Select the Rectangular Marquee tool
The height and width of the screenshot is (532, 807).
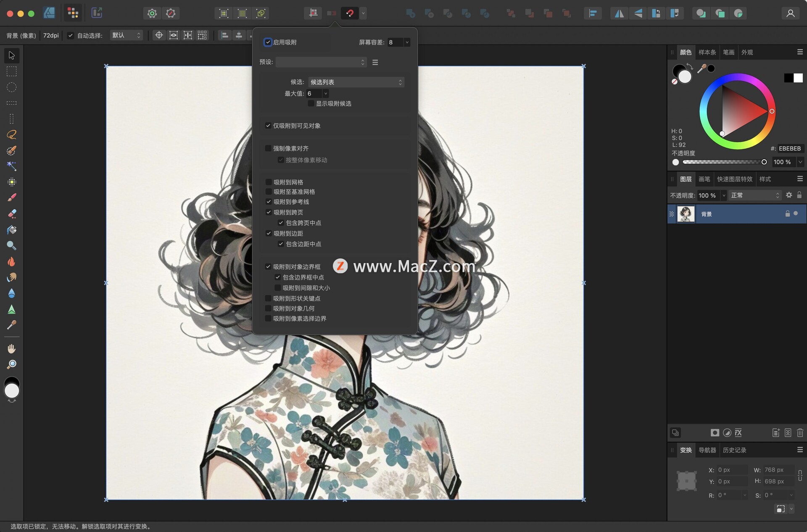pyautogui.click(x=12, y=71)
